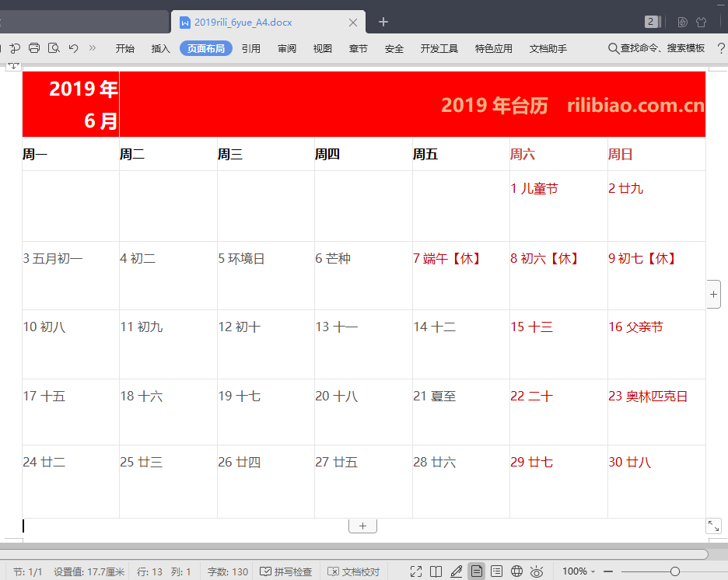Image resolution: width=728 pixels, height=580 pixels.
Task: Click the 2019 年 6 月 title cell
Action: click(71, 104)
